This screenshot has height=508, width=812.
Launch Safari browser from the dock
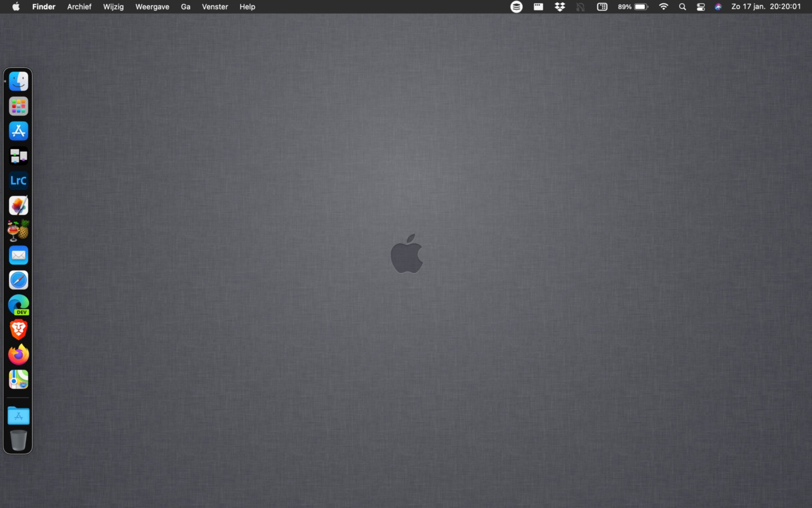click(x=18, y=280)
